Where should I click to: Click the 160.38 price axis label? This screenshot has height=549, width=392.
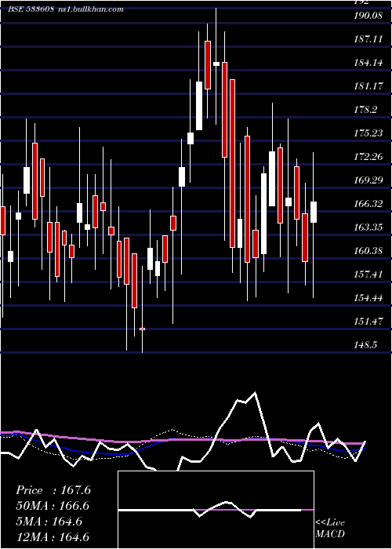(x=368, y=251)
